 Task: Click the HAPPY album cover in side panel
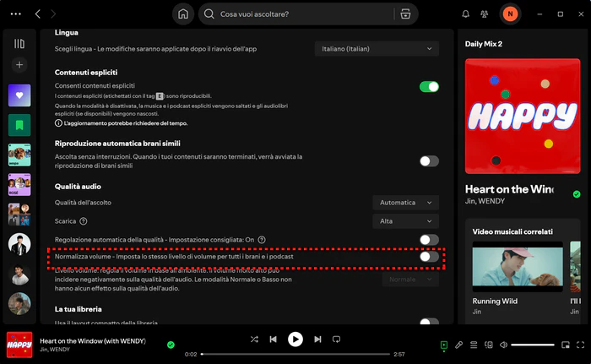523,117
